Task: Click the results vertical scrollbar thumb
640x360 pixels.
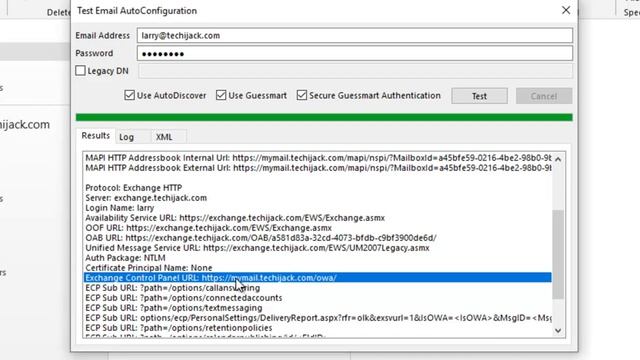Action: (x=558, y=254)
